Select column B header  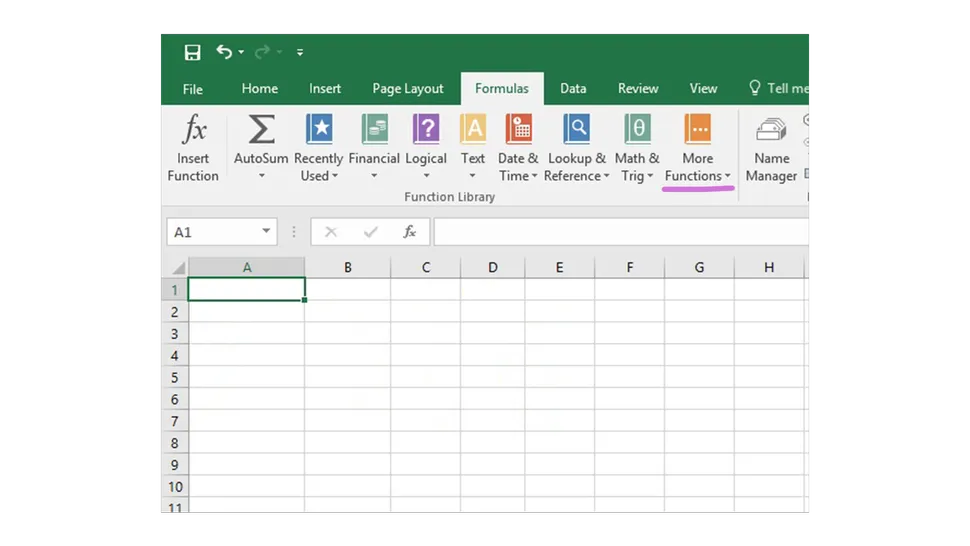tap(347, 267)
